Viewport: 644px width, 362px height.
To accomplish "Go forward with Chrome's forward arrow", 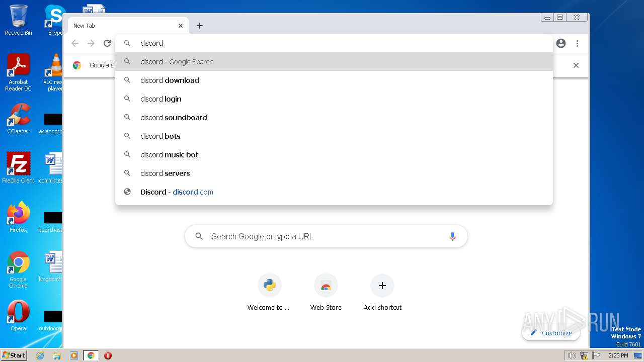I will click(x=91, y=43).
